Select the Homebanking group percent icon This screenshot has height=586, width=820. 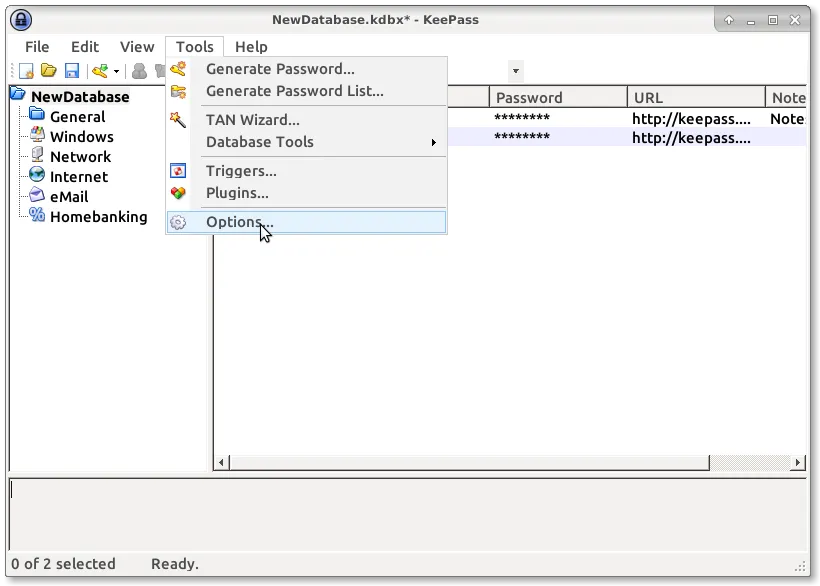click(x=37, y=216)
